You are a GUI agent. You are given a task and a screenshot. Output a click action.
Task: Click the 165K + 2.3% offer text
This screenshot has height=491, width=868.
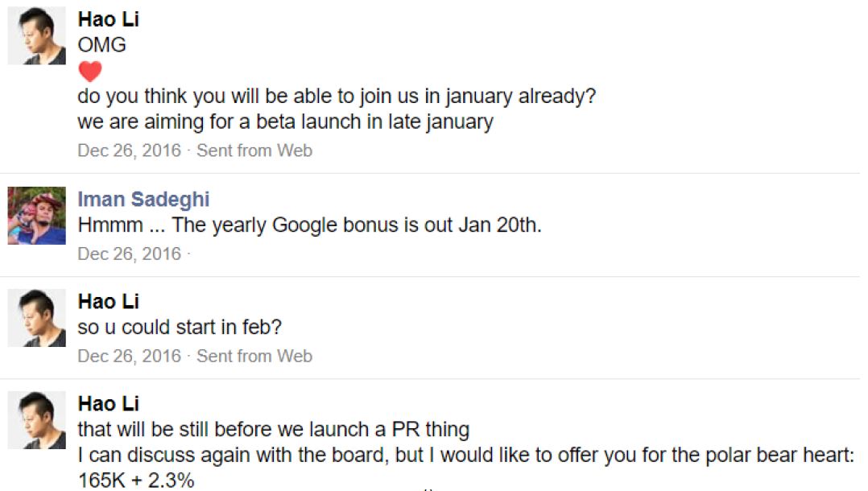coord(136,481)
